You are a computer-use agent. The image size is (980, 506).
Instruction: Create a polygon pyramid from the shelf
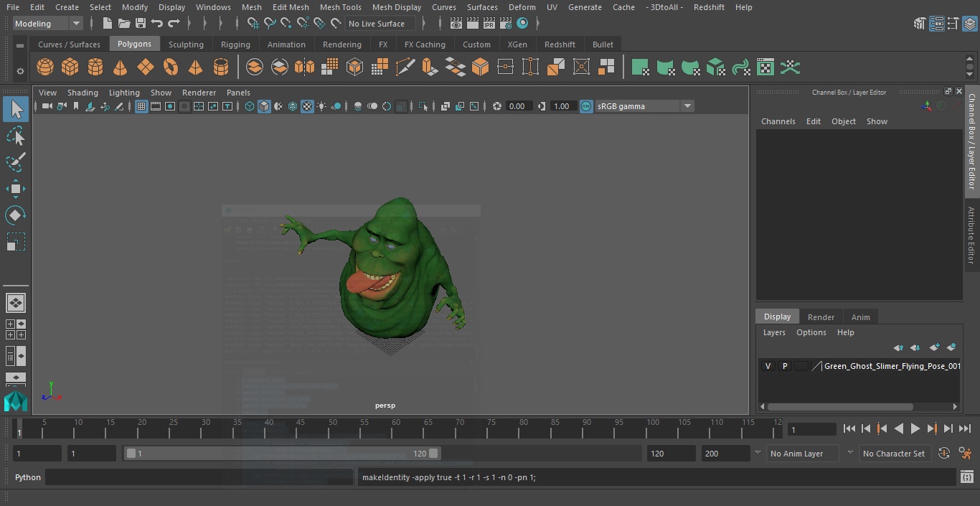195,67
